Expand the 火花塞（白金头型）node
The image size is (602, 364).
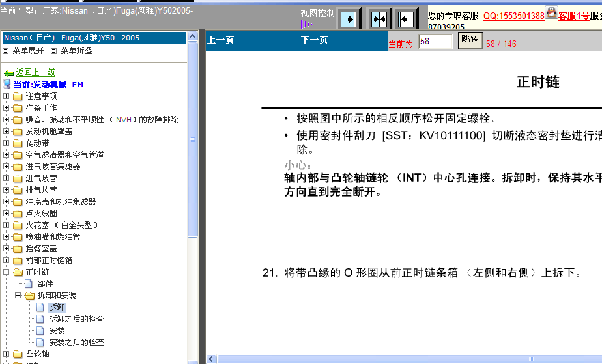(x=6, y=225)
